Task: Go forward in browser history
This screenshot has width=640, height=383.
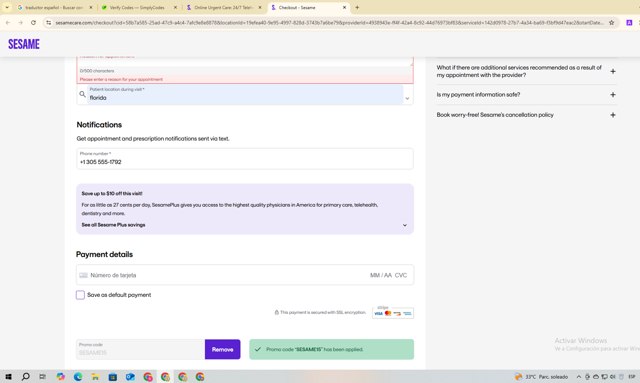Action: tap(20, 23)
